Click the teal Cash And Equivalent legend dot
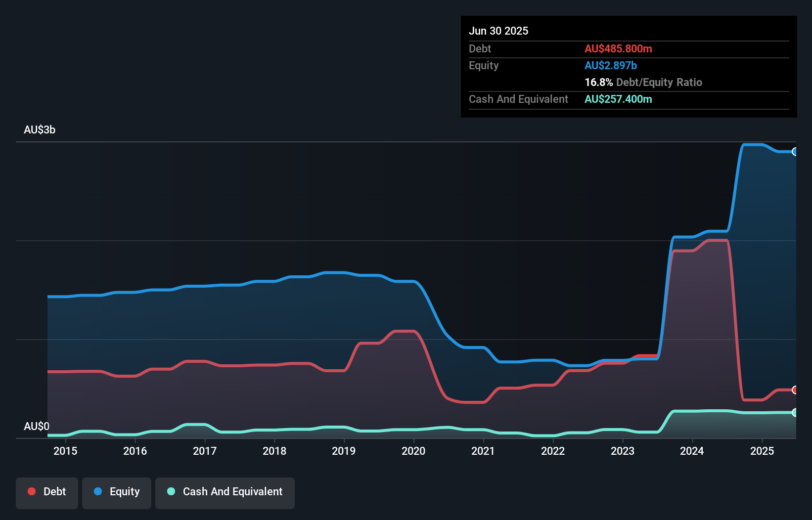Screen dimensions: 812x520 pos(171,491)
